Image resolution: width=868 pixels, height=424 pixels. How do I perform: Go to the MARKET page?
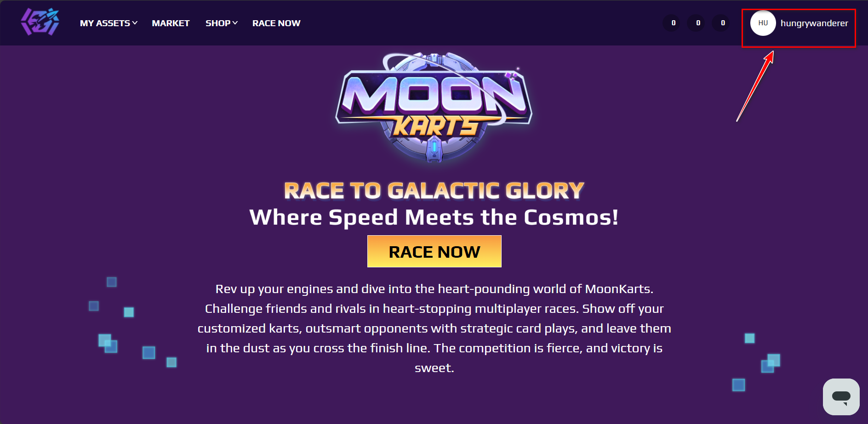pyautogui.click(x=171, y=23)
